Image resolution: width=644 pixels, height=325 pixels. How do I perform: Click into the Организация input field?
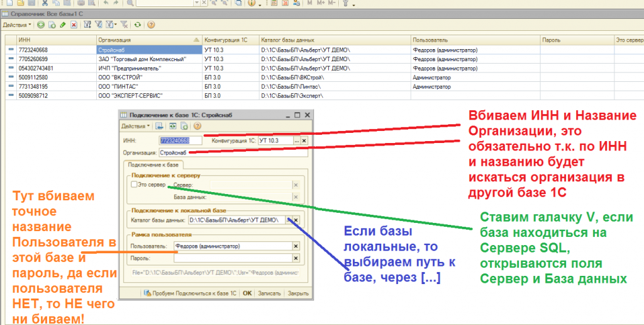[x=233, y=152]
